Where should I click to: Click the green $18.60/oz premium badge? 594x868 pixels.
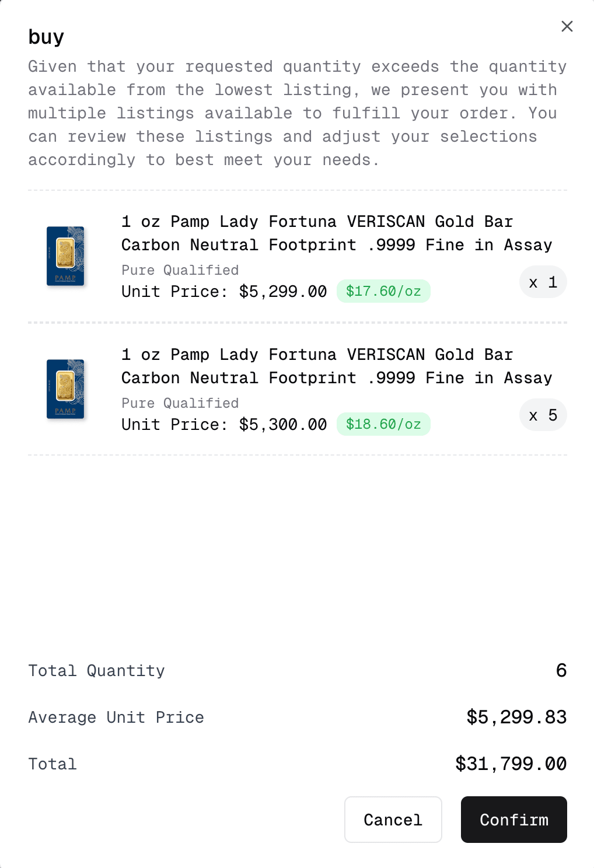tap(383, 424)
